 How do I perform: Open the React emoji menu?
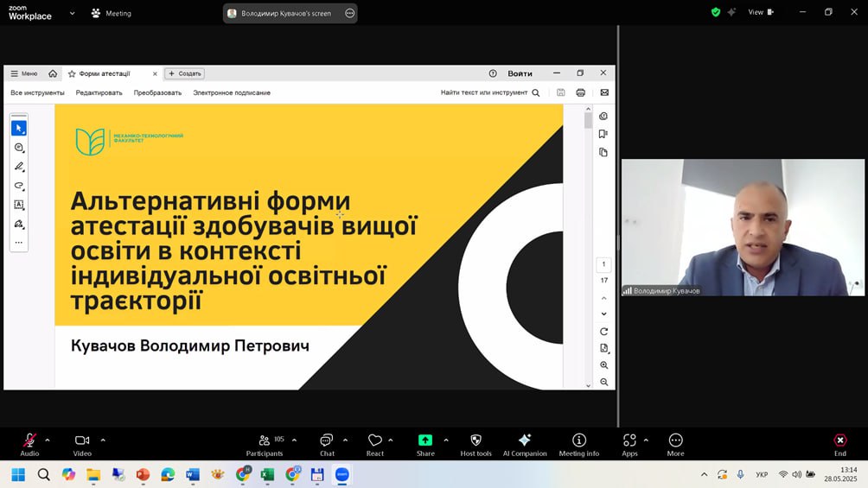click(x=374, y=441)
